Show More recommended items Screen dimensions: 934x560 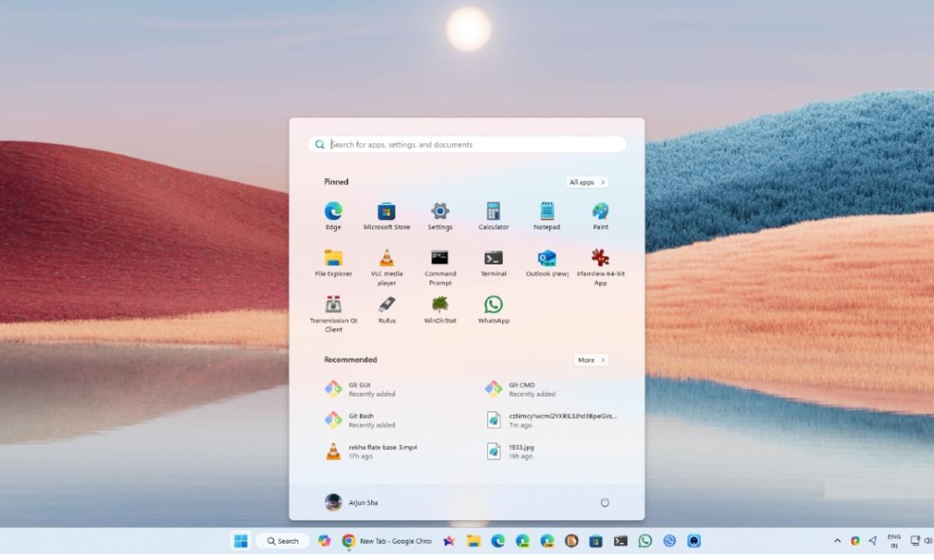tap(591, 359)
